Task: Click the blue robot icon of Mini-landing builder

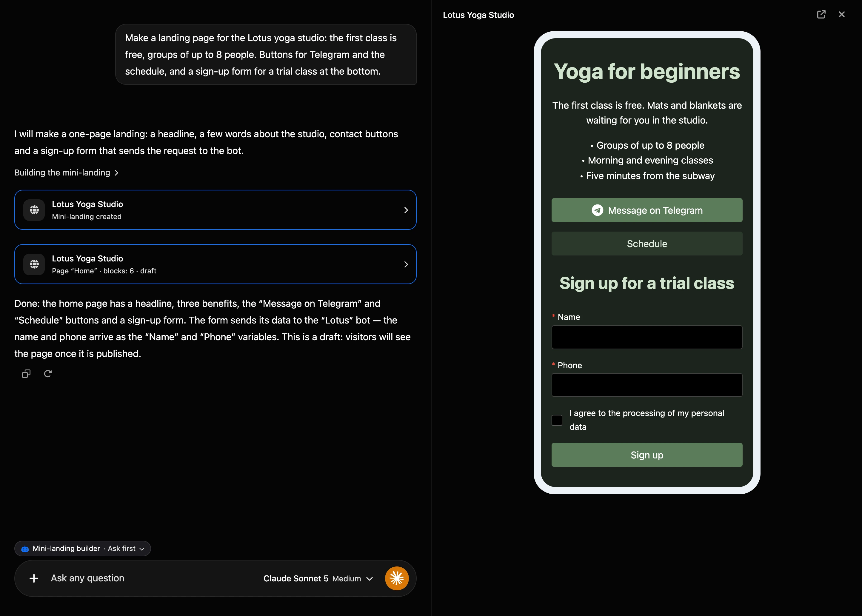Action: 25,549
